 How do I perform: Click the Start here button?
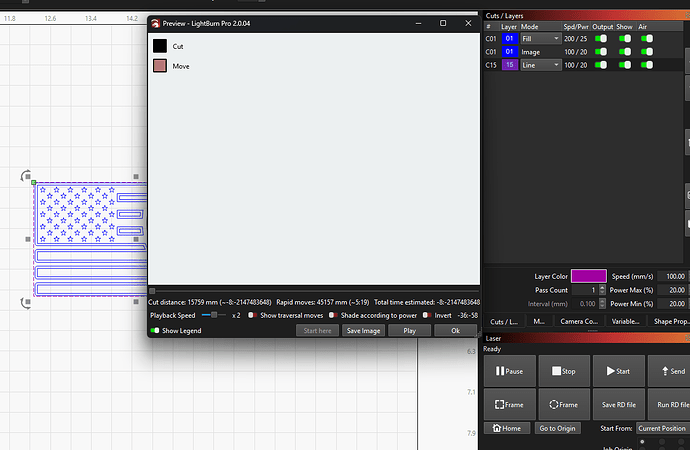tap(317, 330)
